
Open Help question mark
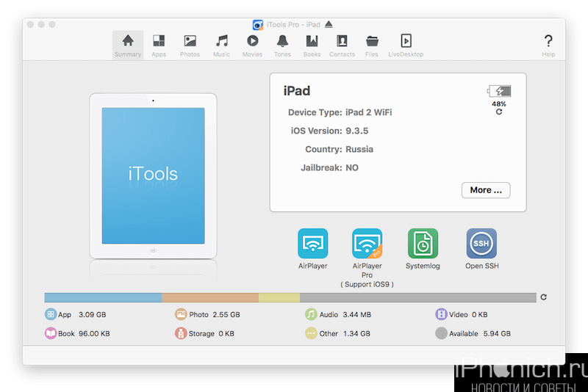[x=548, y=40]
